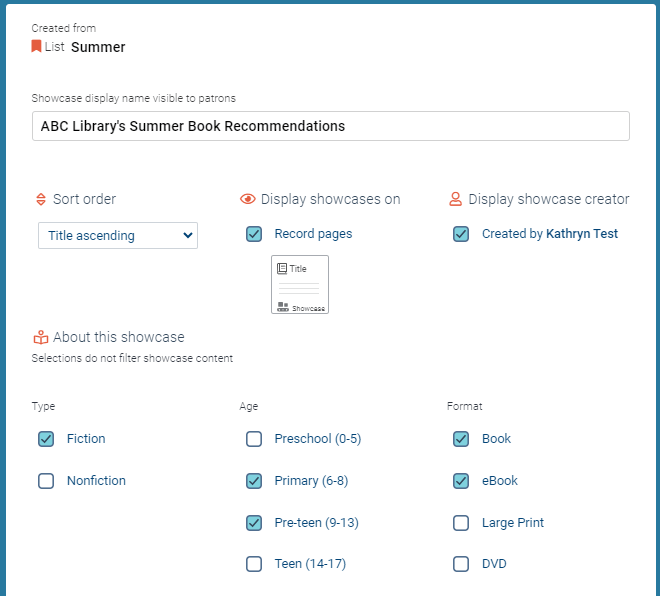This screenshot has height=596, width=660.
Task: Click the showcase display name input field
Action: pyautogui.click(x=331, y=126)
